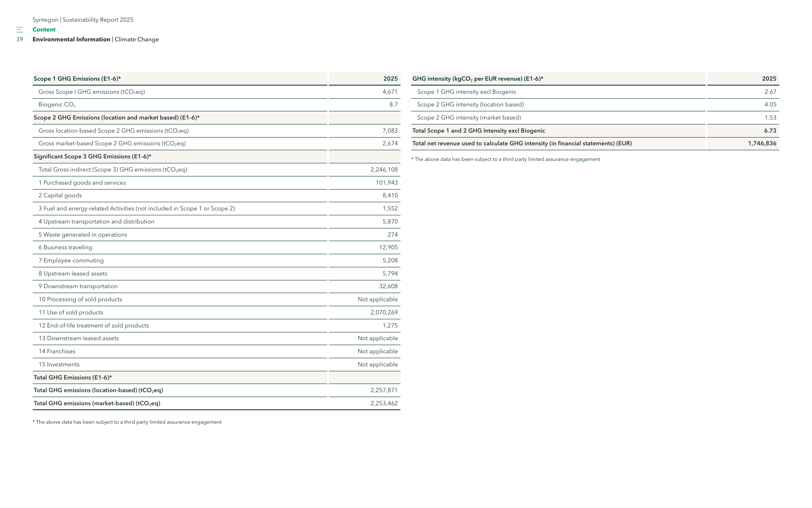
Task: Click assurance footnote under GHG intensity table
Action: (x=506, y=159)
